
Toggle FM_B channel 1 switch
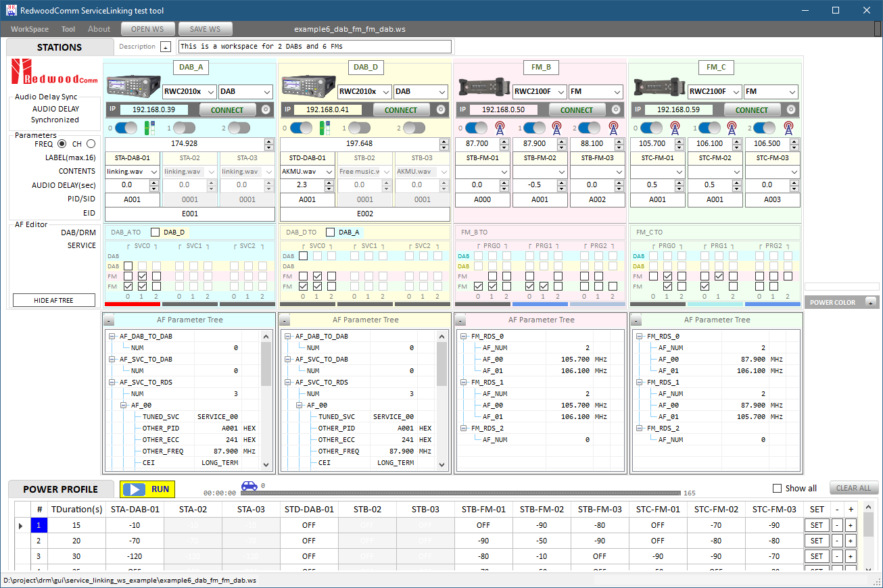click(x=534, y=128)
